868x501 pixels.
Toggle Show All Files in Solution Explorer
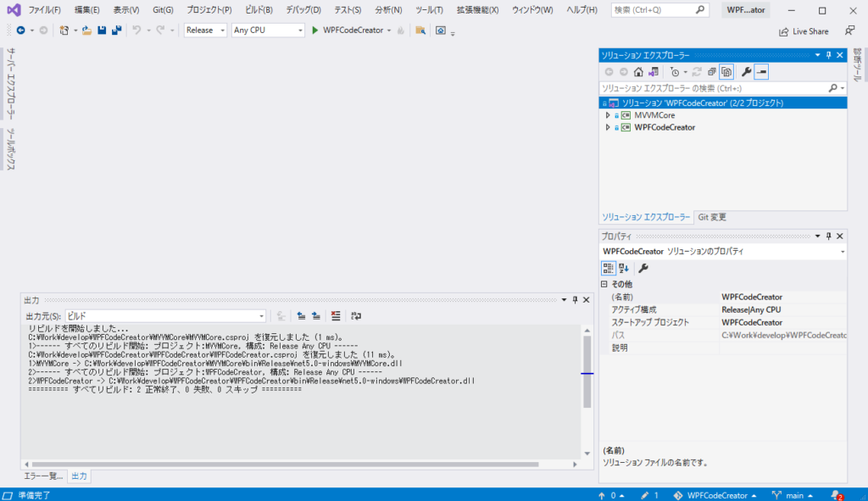coord(726,72)
